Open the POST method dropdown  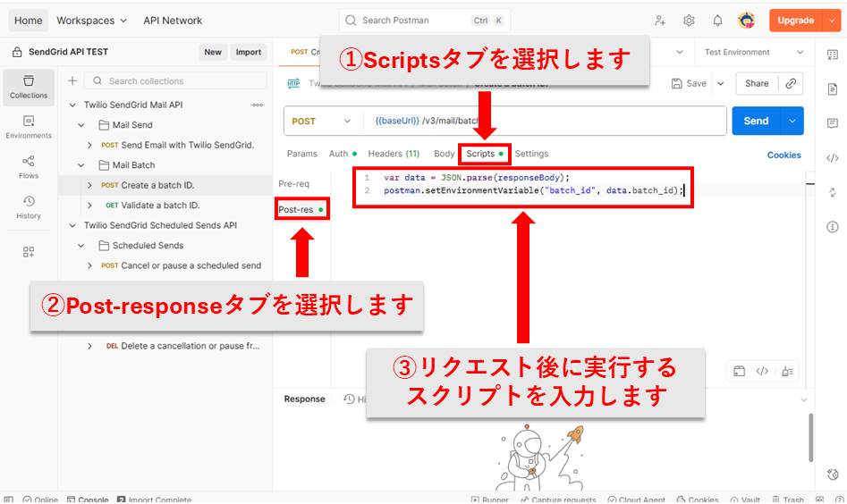coord(321,122)
